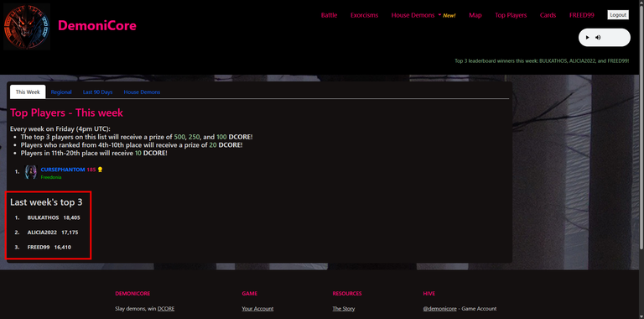
Task: Select Top Players in the navigation
Action: 511,15
